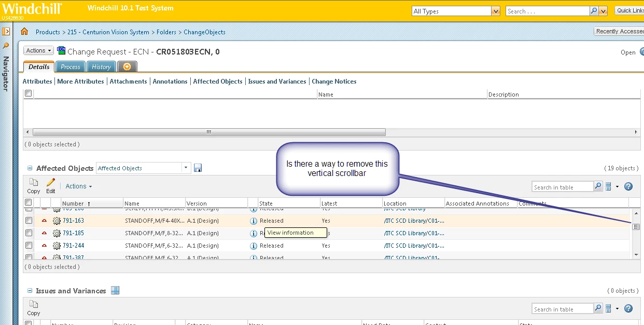Jump to Change Notices section
This screenshot has width=644, height=325.
[334, 82]
